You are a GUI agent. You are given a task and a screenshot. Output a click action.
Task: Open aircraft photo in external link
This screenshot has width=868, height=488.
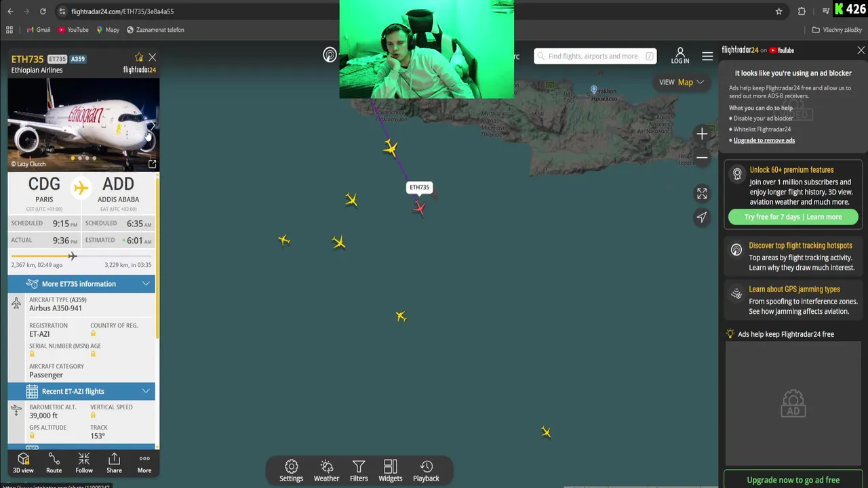(152, 163)
